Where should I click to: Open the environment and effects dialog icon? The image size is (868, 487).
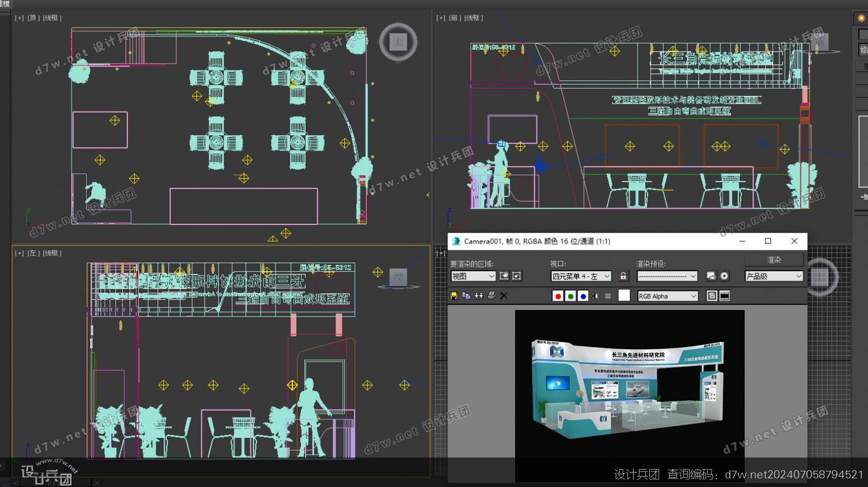point(724,276)
